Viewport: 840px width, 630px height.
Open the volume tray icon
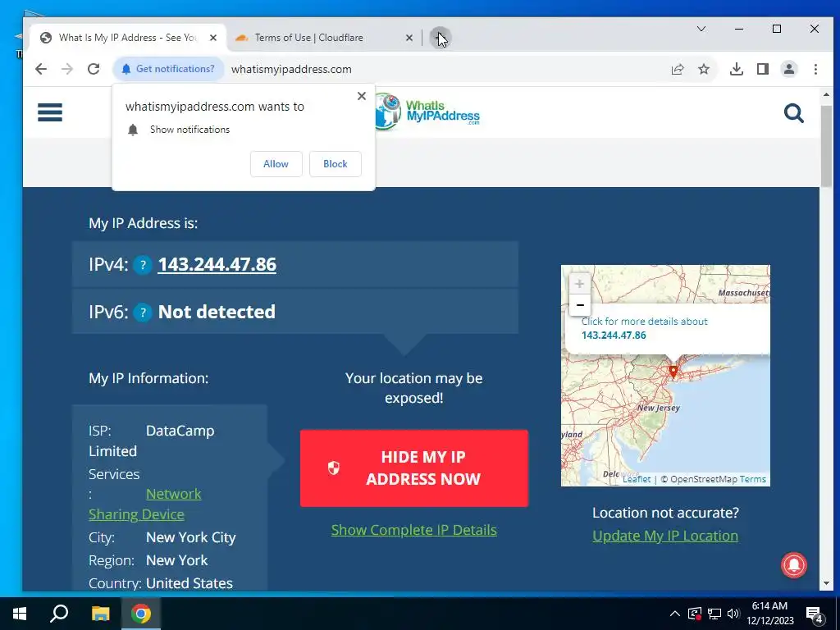point(733,614)
